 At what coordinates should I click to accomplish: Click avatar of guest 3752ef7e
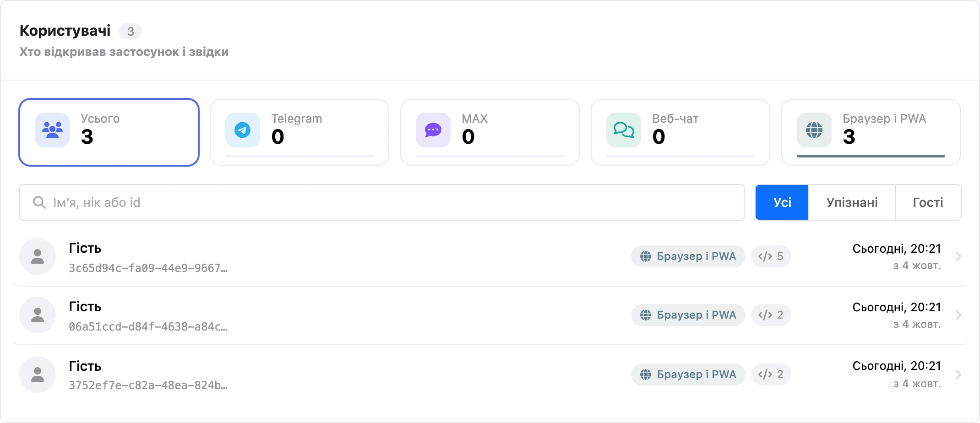pos(38,374)
